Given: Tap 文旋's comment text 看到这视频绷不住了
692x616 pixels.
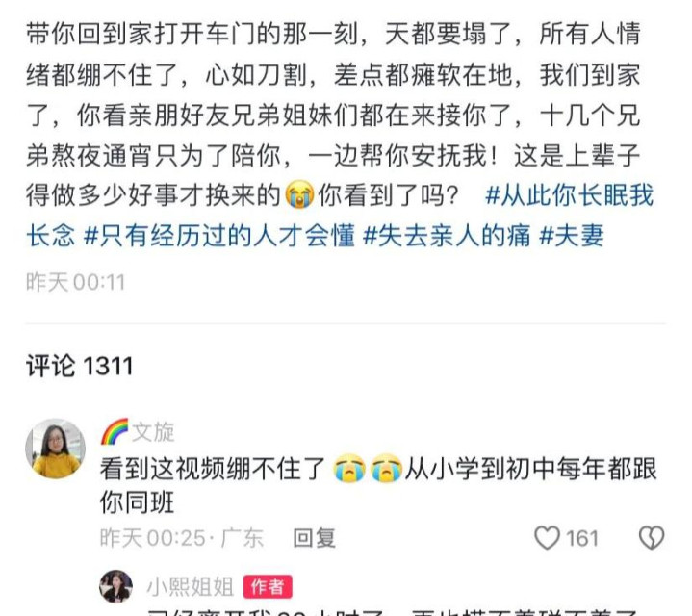Looking at the screenshot, I should point(213,469).
